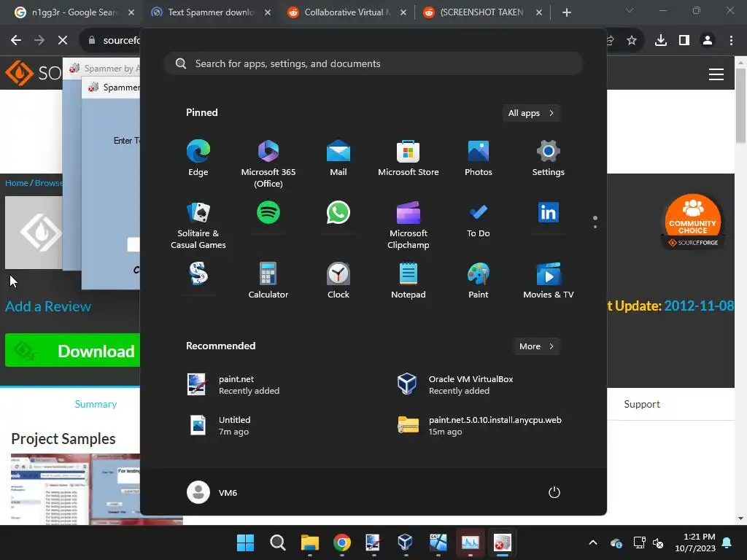Expand More recommended items
Screen dimensions: 747x560
(536, 346)
